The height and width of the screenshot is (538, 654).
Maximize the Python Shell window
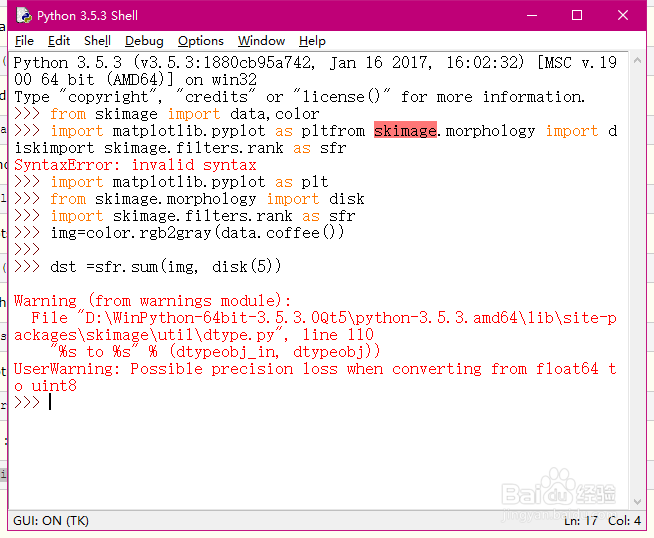click(x=577, y=15)
